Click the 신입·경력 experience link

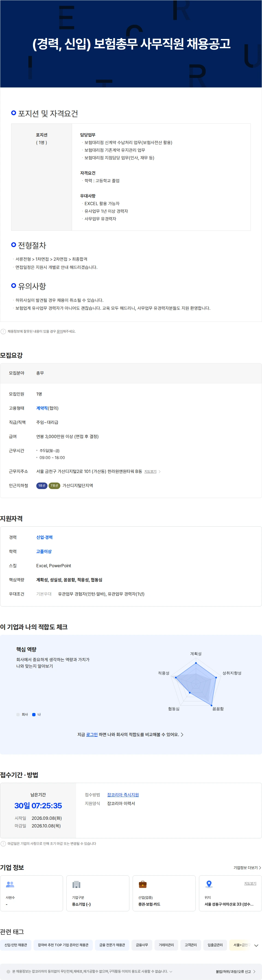pos(44,537)
